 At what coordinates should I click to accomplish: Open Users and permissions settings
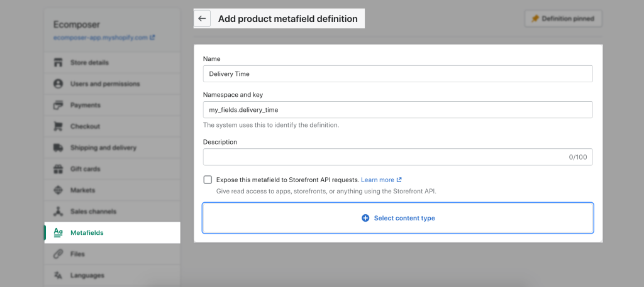(x=112, y=84)
